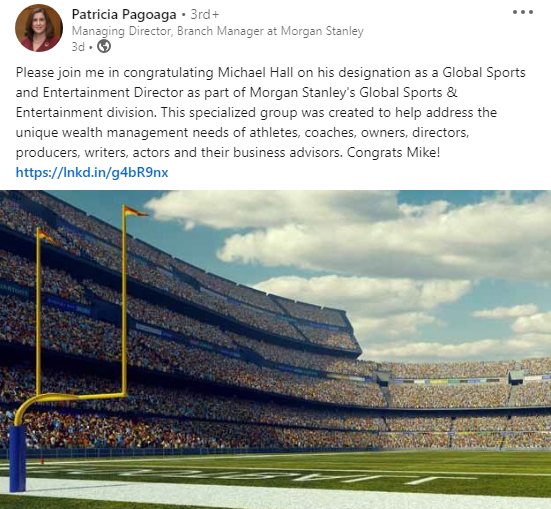Image resolution: width=551 pixels, height=509 pixels.
Task: Click the globe public visibility icon
Action: pyautogui.click(x=104, y=46)
